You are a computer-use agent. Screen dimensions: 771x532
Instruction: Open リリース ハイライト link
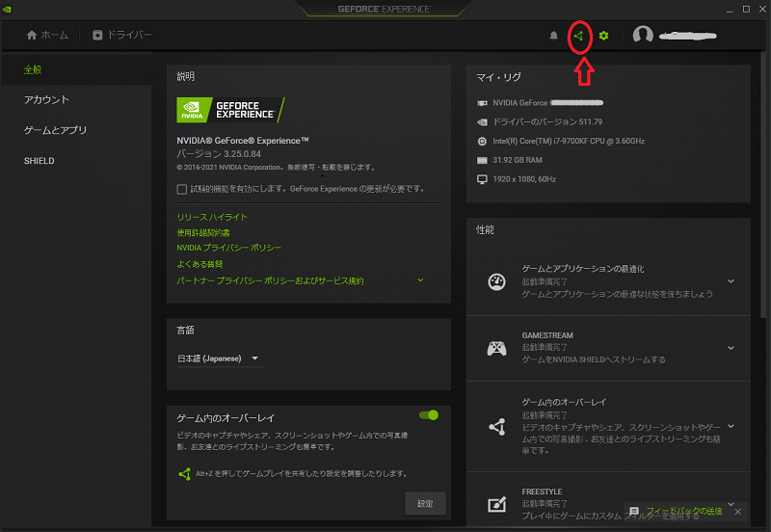pos(212,217)
